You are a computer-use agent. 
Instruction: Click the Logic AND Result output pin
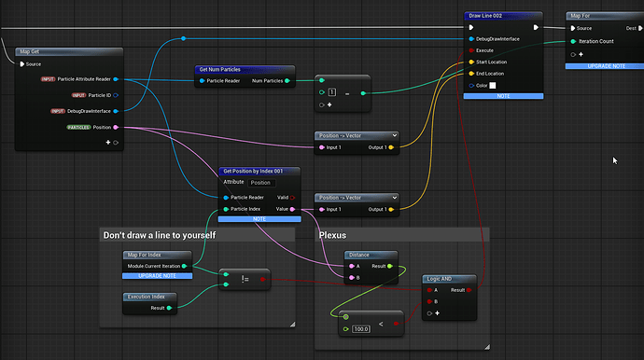(469, 290)
